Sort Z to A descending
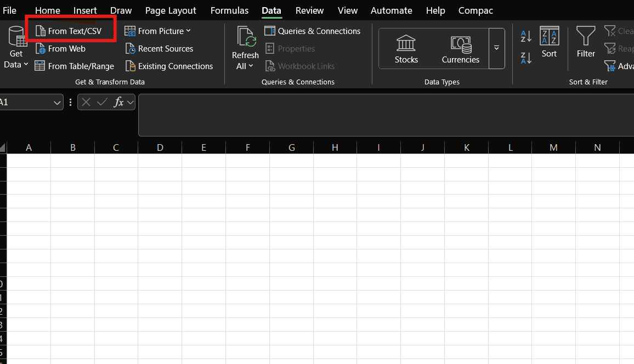 point(525,58)
